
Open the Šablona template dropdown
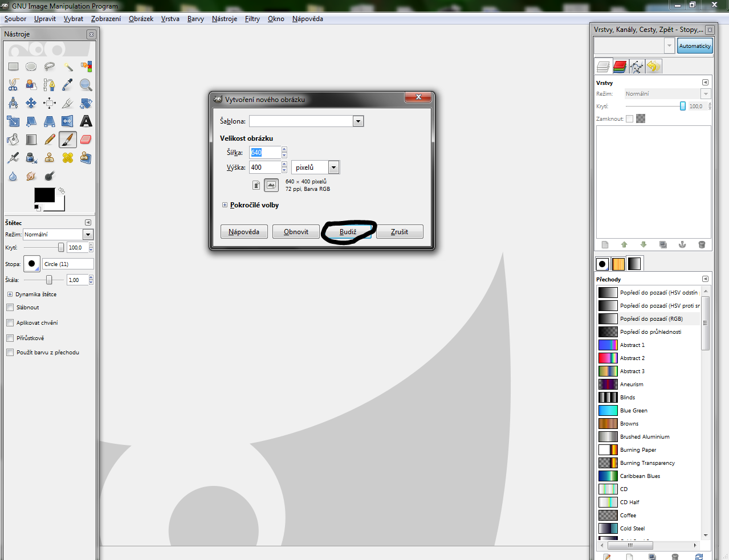[358, 121]
